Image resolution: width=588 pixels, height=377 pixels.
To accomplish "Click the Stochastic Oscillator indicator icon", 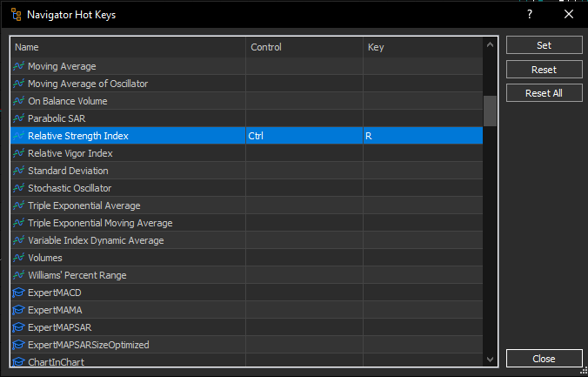I will (x=17, y=188).
